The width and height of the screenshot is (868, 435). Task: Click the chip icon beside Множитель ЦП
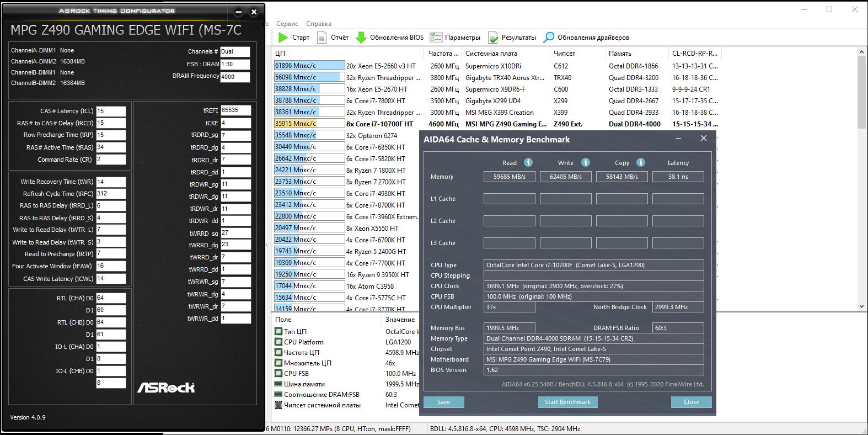278,363
